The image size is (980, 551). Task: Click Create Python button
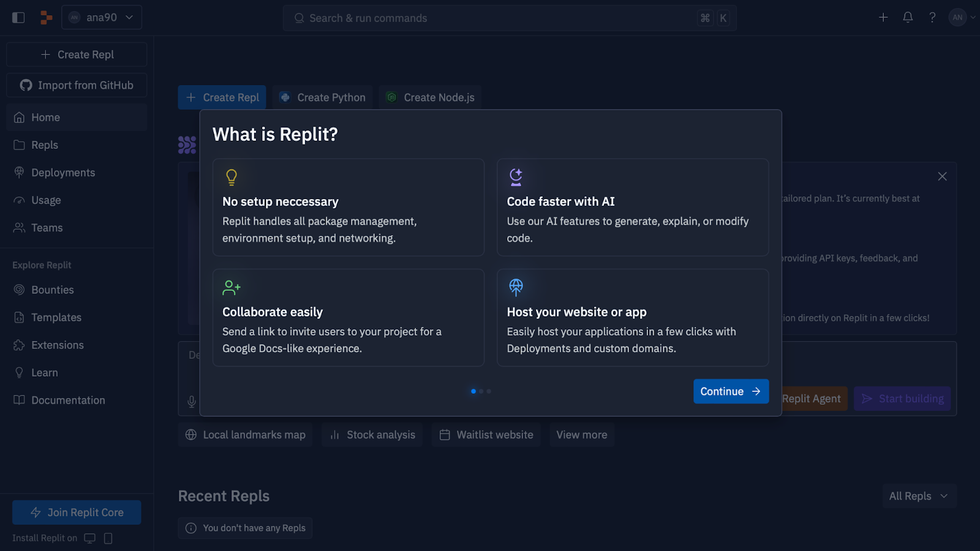[322, 97]
